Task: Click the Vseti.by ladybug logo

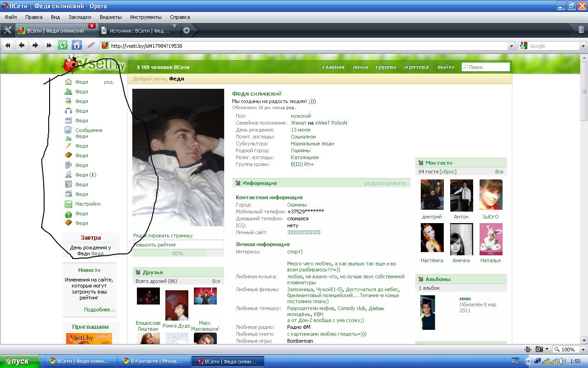Action: pyautogui.click(x=94, y=64)
